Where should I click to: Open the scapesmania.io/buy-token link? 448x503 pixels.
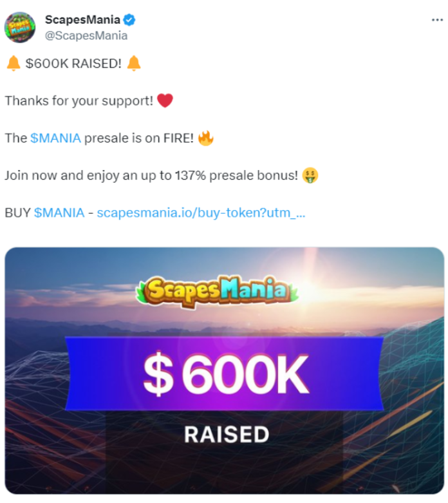(x=201, y=213)
